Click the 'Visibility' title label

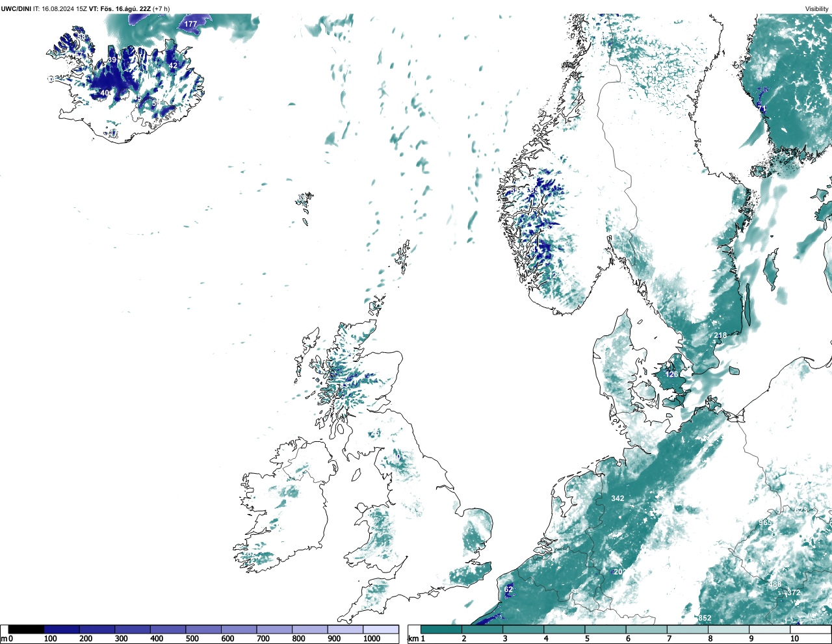[816, 9]
